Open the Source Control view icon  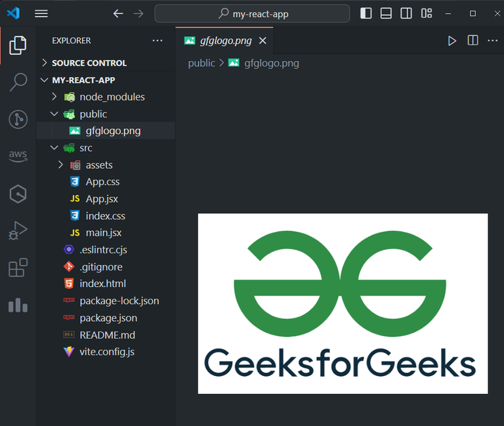(x=18, y=119)
